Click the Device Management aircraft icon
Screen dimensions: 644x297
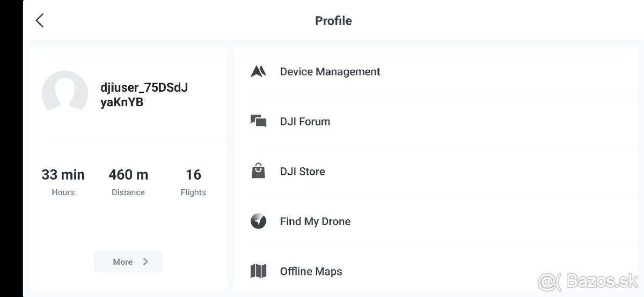[259, 71]
